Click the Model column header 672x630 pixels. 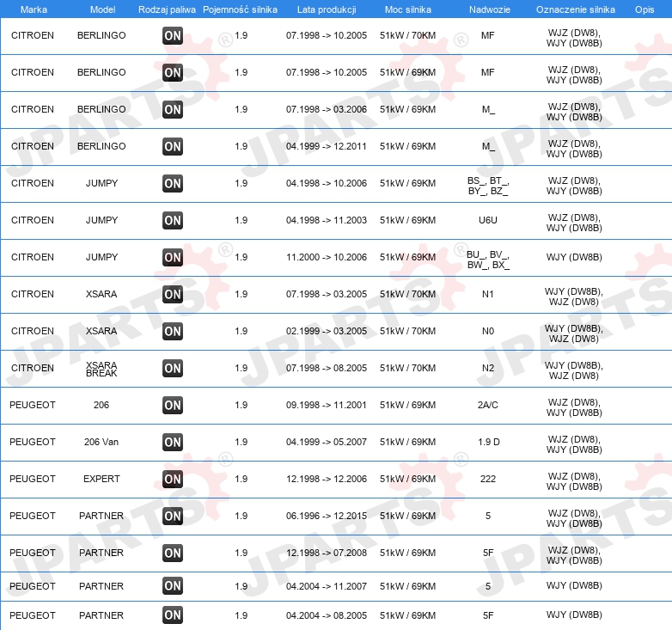102,9
